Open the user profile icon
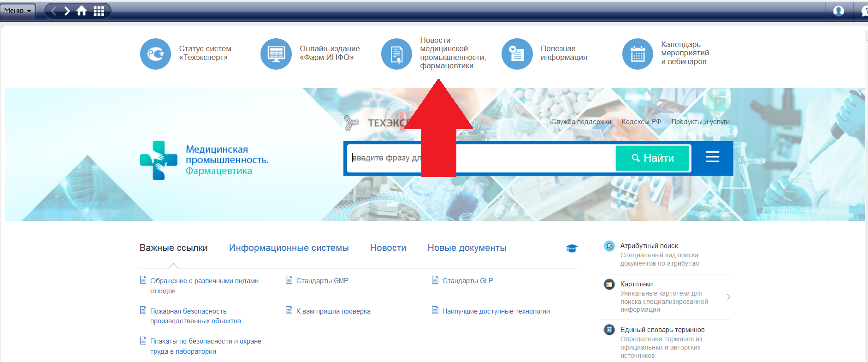This screenshot has height=362, width=868. [838, 11]
